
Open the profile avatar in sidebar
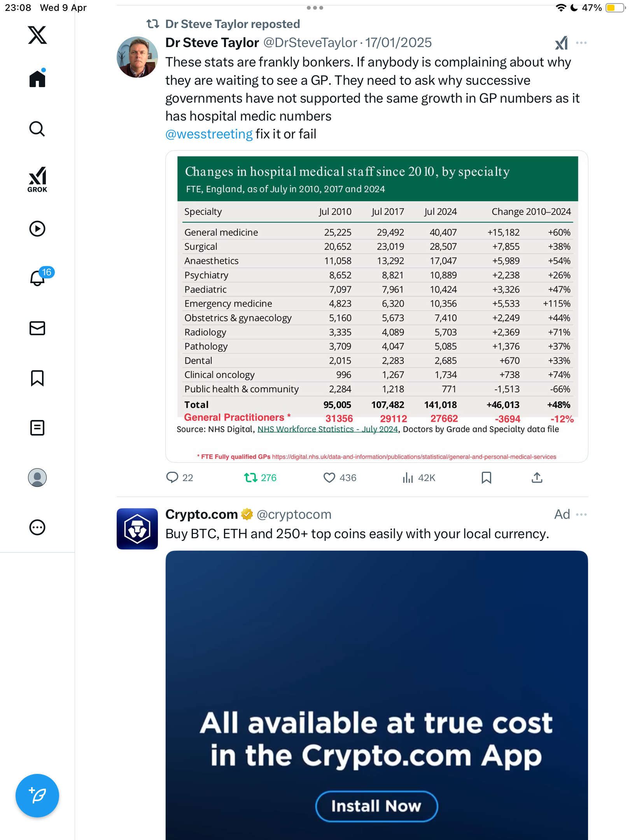point(37,478)
